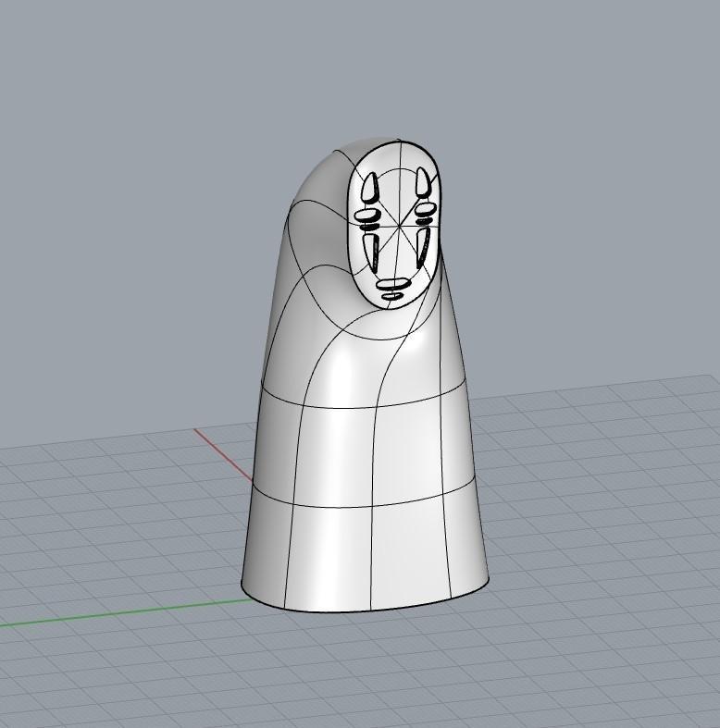Select the small chin mark below mouth
This screenshot has width=720, height=728.
click(391, 296)
